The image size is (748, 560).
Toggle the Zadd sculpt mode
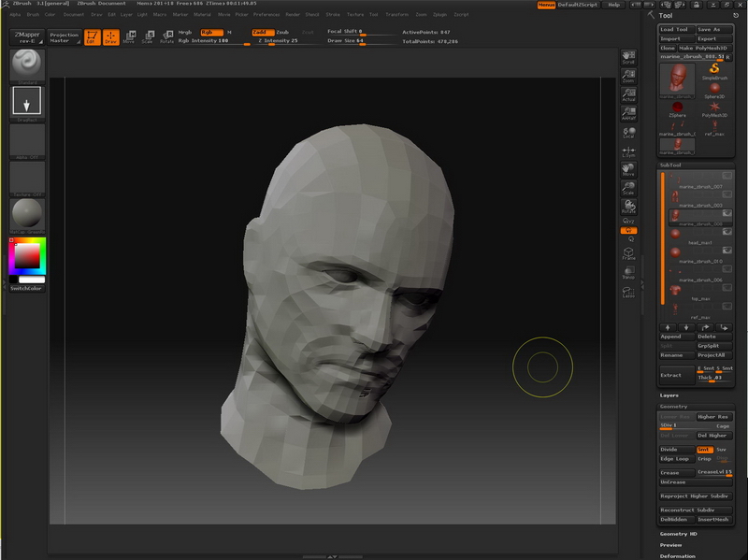pos(263,32)
